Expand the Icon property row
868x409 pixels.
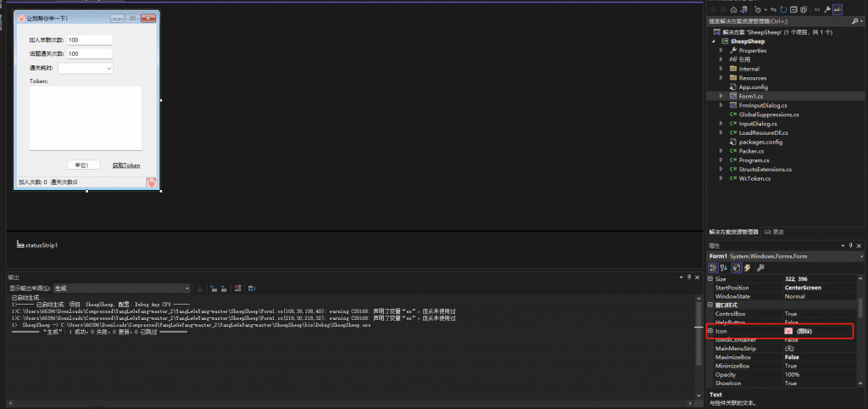pos(710,331)
